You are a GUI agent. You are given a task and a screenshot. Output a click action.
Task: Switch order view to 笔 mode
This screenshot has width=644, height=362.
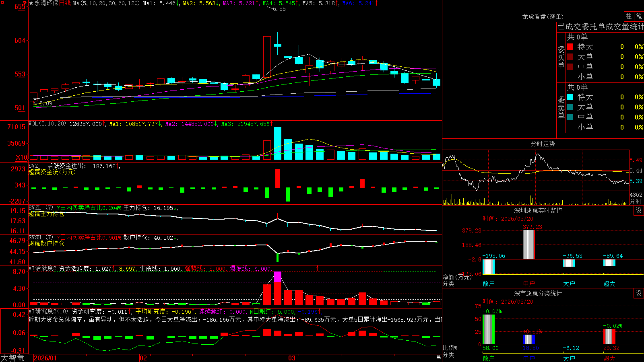pos(639,16)
